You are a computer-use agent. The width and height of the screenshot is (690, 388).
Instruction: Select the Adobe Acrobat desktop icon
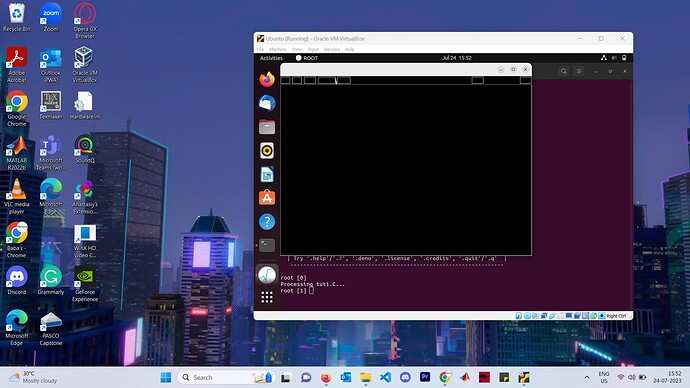point(17,65)
